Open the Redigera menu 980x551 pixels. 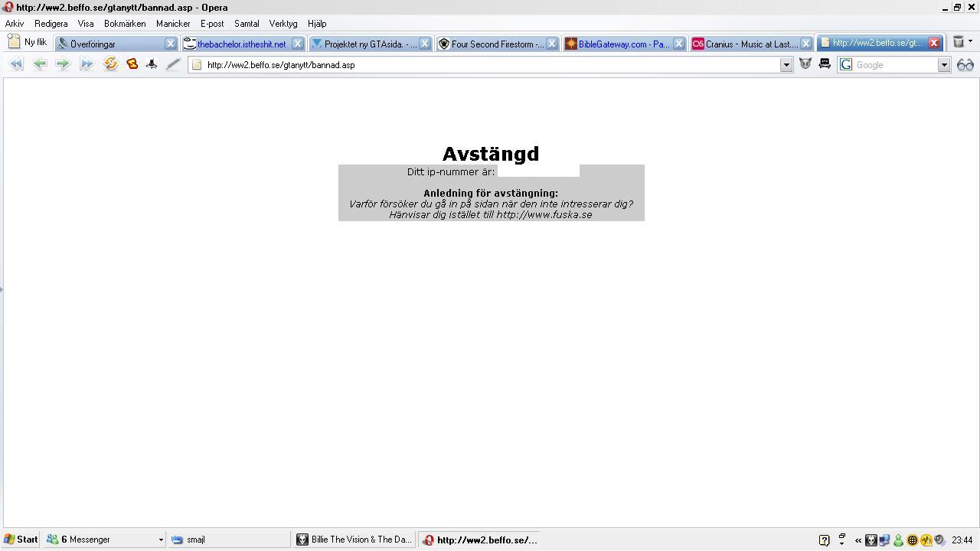coord(51,24)
